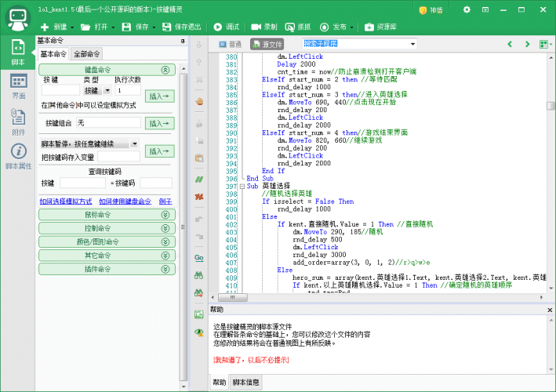556x392 pixels.
Task: Open the 打开 dropdown arrow
Action: pyautogui.click(x=113, y=27)
